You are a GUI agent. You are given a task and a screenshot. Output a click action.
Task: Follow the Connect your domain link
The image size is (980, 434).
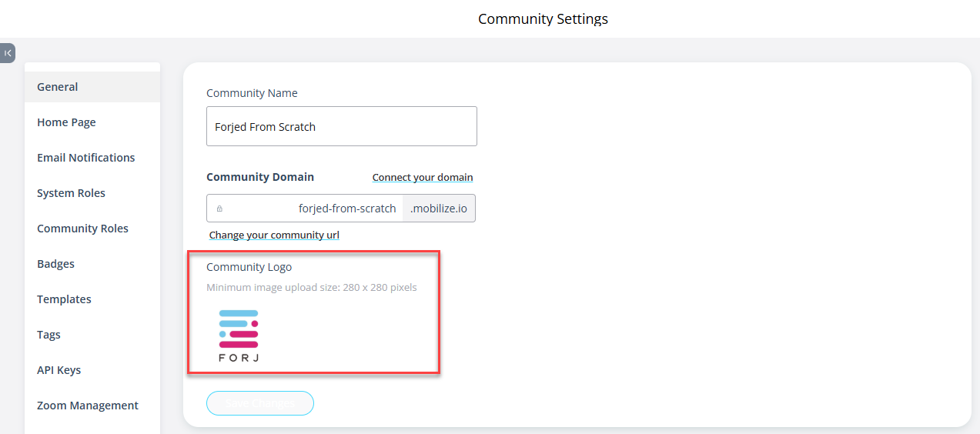(423, 178)
